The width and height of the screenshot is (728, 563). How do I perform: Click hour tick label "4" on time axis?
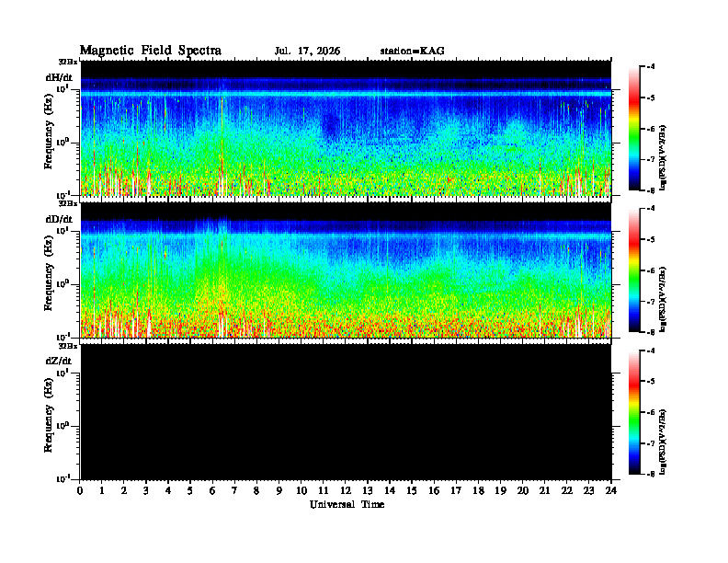[x=168, y=491]
